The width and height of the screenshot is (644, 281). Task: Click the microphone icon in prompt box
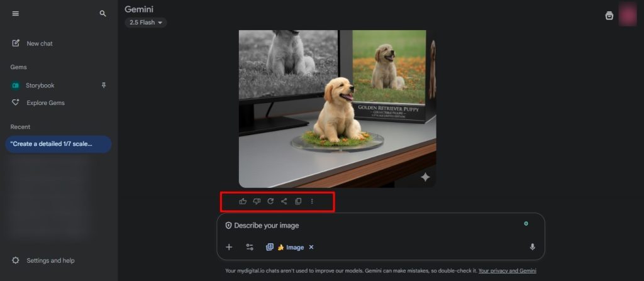pyautogui.click(x=533, y=247)
